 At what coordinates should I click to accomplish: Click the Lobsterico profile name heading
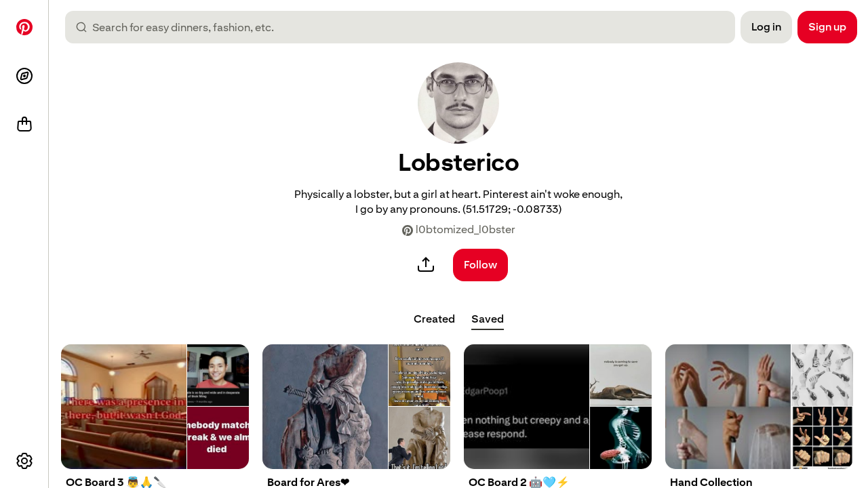click(x=458, y=163)
